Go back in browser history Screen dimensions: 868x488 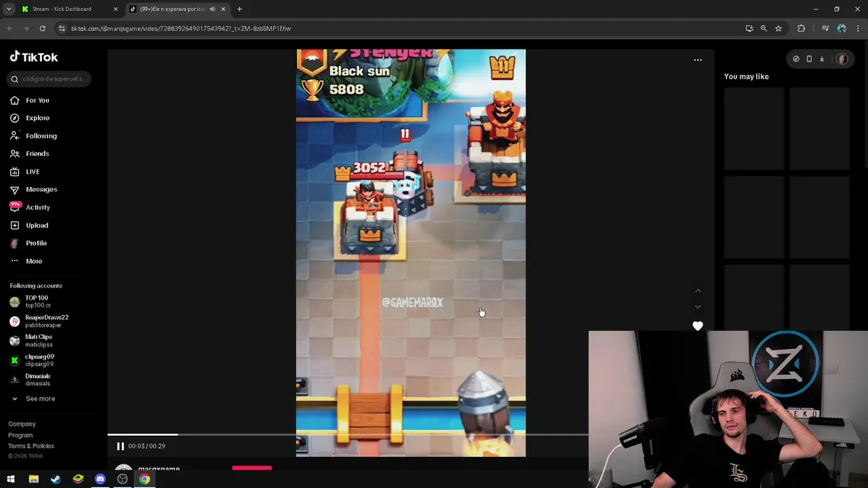9,28
